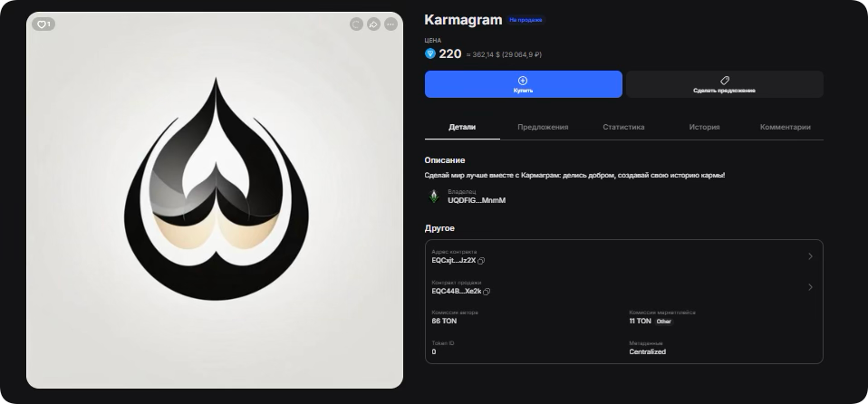Click the Karmagram title
This screenshot has width=868, height=404.
click(463, 20)
